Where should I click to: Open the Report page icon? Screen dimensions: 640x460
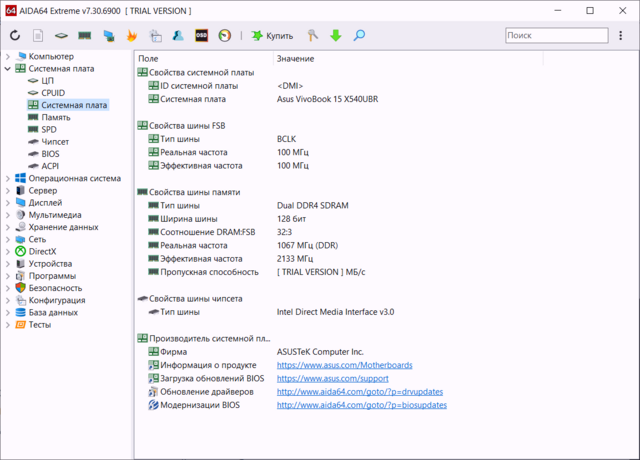38,35
